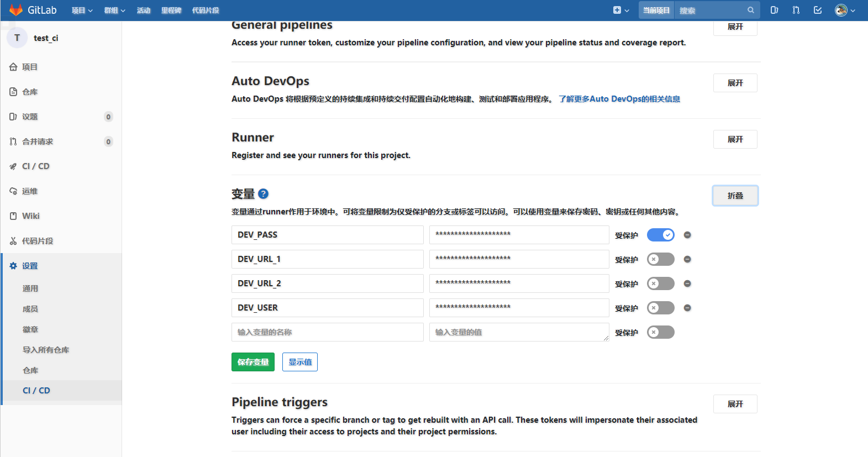868x457 pixels.
Task: Select 合并请求 in the sidebar
Action: [x=38, y=141]
